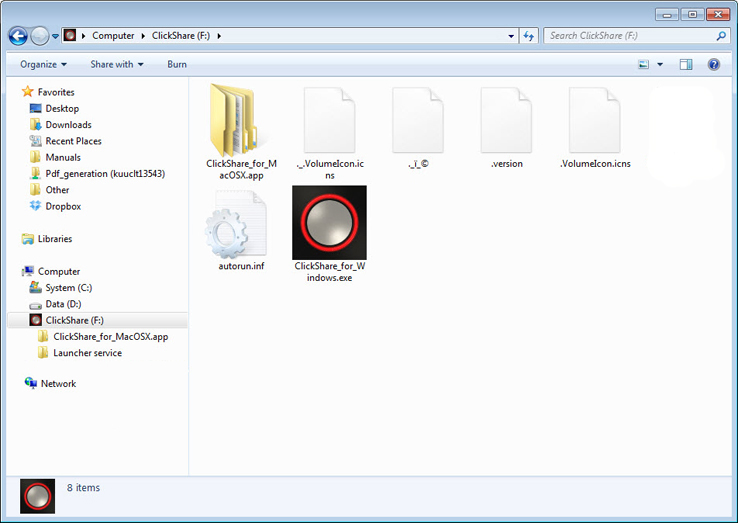Change your view icon button
This screenshot has width=738, height=523.
click(x=643, y=64)
